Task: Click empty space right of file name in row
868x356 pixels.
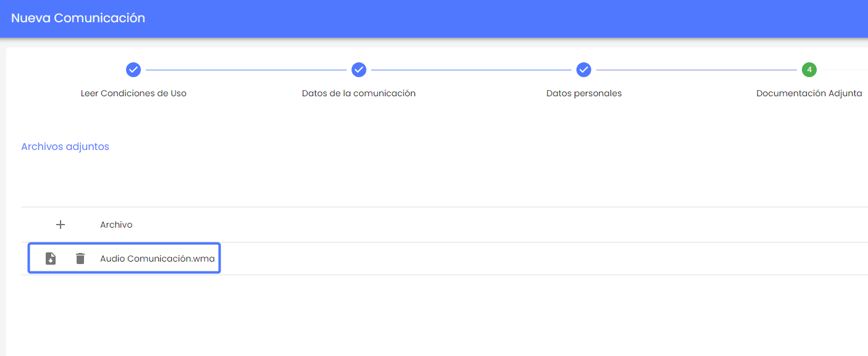Action: coord(525,259)
